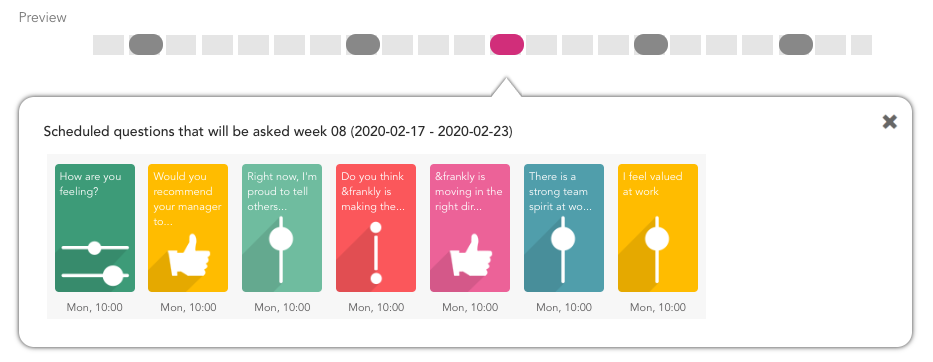This screenshot has width=933, height=362.
Task: Click thumbs-up icon on pink 'moving in the right dir' card
Action: (471, 255)
